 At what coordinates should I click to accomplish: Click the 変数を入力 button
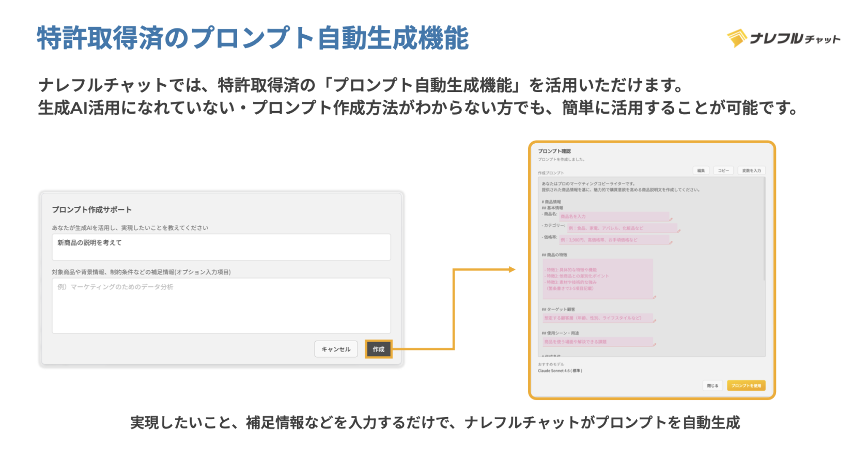pyautogui.click(x=751, y=171)
